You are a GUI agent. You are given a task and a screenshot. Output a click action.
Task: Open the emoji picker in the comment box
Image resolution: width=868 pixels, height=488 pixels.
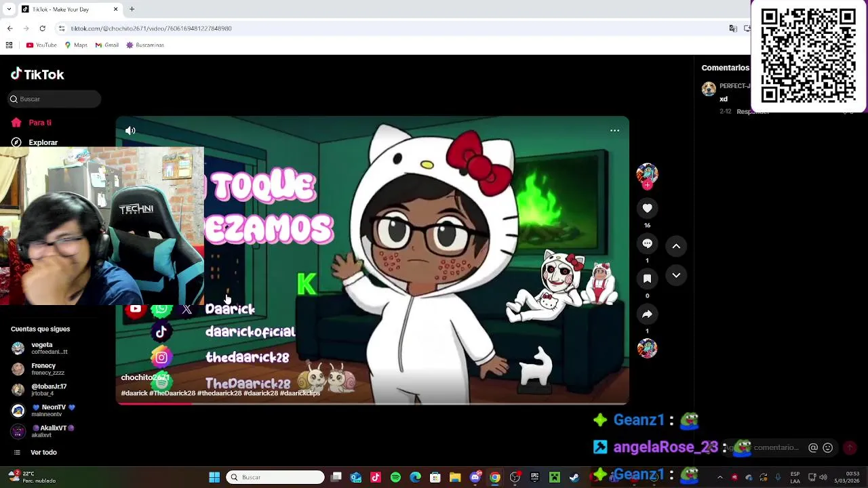(x=827, y=447)
